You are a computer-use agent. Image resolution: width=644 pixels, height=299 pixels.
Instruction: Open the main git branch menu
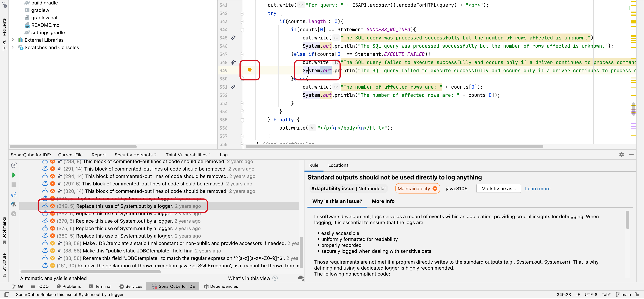(624, 295)
